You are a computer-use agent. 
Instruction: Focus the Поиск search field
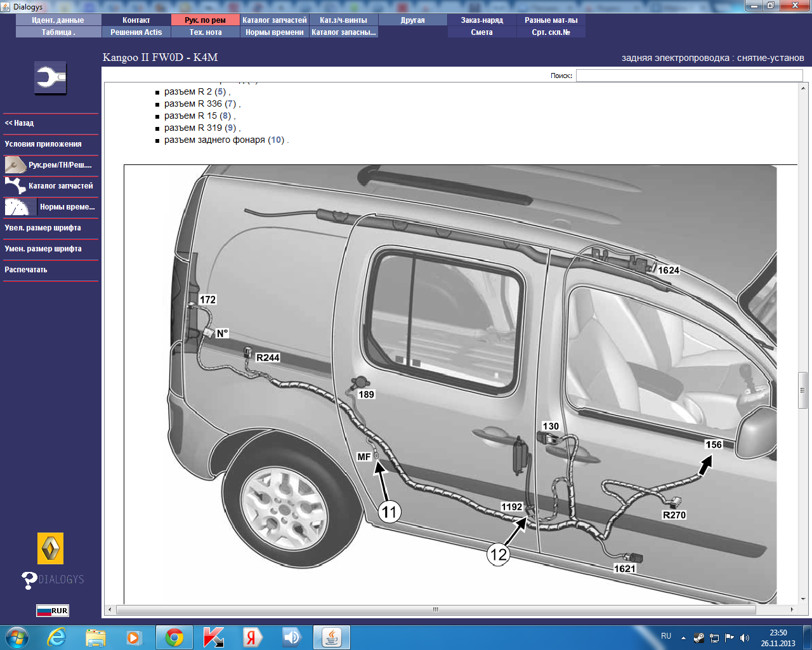(689, 76)
